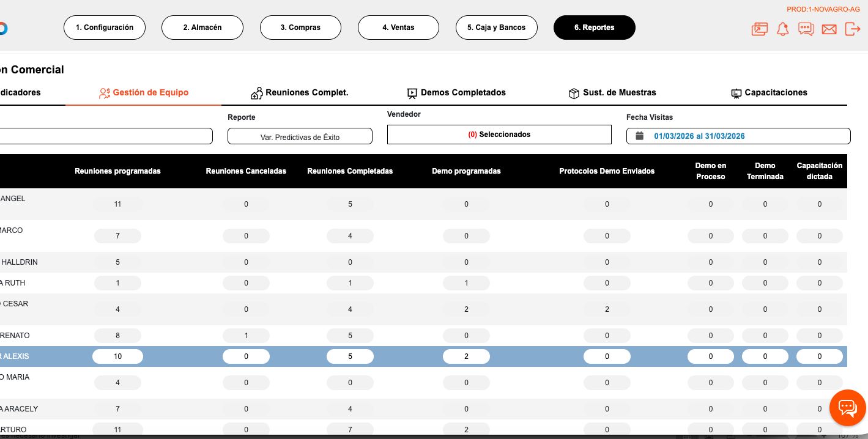Open the date range 01/03/2026 al 31/03/2026

coord(699,136)
